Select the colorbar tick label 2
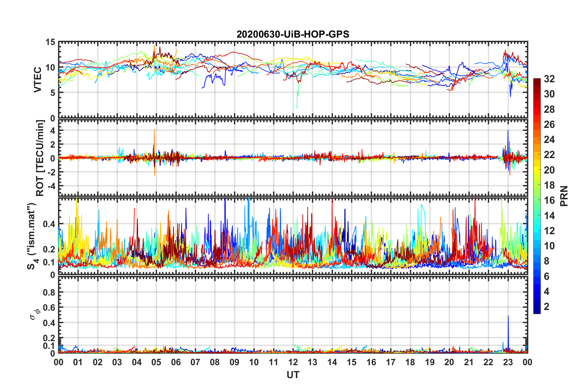 (x=547, y=307)
